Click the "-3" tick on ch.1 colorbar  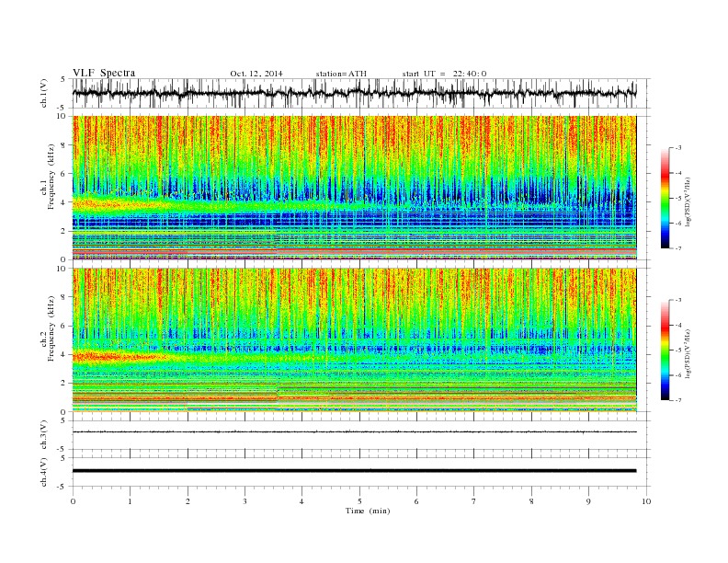pos(678,148)
